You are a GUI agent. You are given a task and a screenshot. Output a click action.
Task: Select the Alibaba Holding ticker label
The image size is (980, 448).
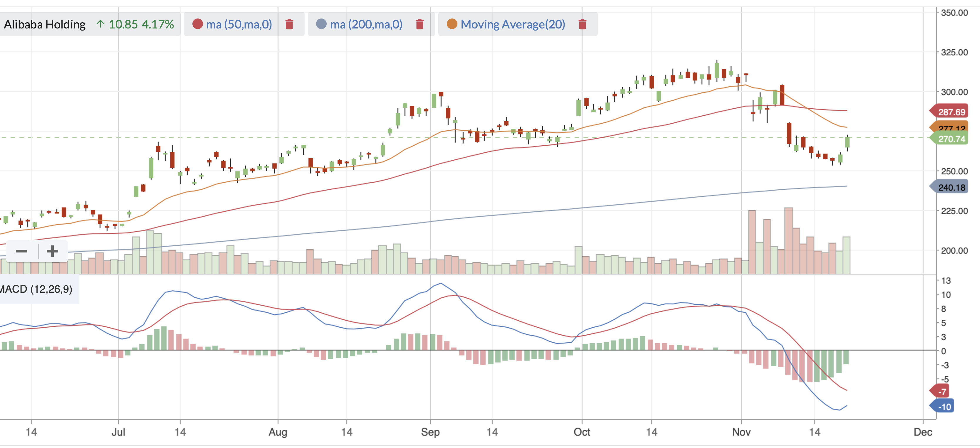[45, 24]
